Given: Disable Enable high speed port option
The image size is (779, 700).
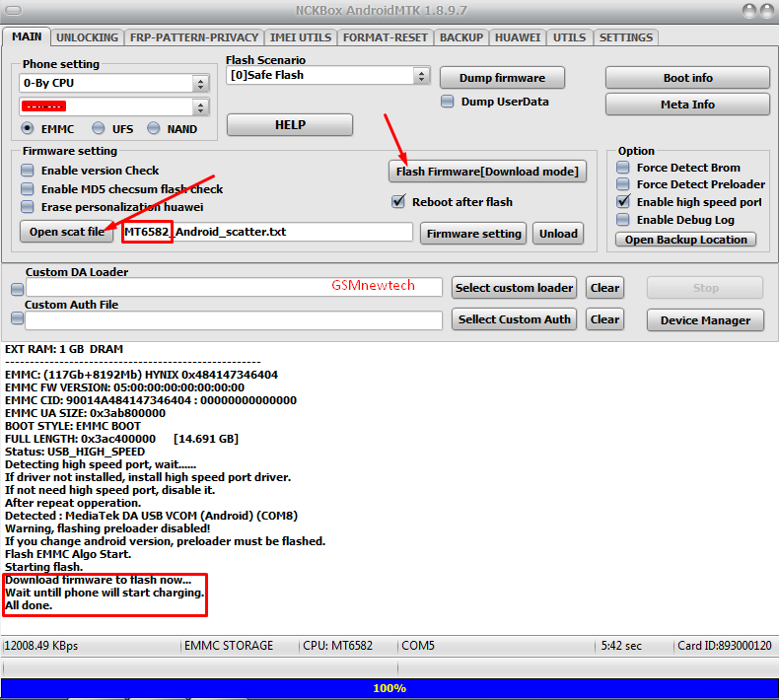Looking at the screenshot, I should (x=622, y=202).
